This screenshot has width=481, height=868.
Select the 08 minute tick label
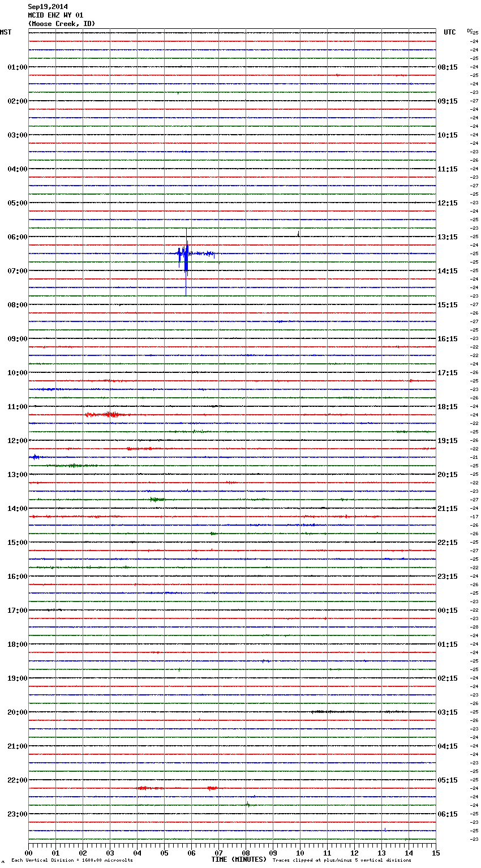tap(246, 853)
